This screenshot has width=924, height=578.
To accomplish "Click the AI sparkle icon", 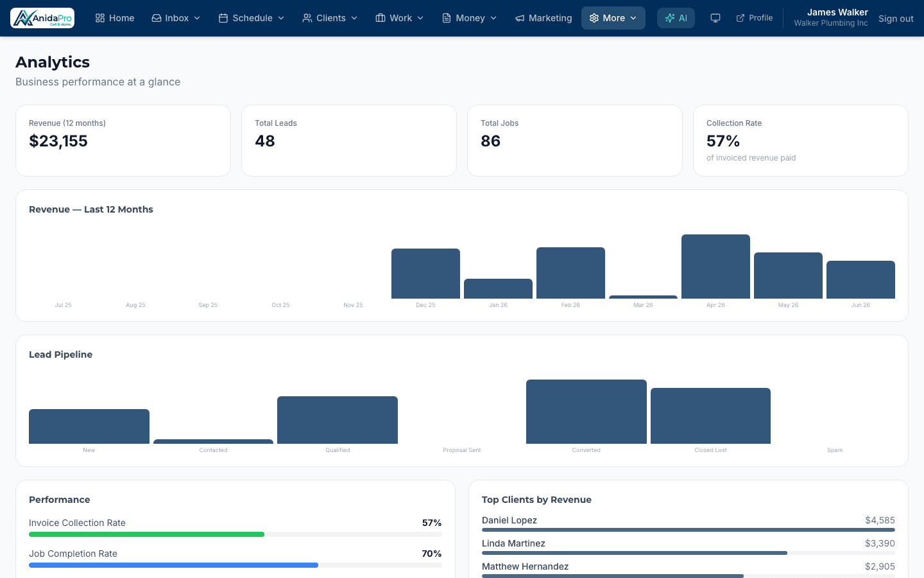I will [x=670, y=18].
